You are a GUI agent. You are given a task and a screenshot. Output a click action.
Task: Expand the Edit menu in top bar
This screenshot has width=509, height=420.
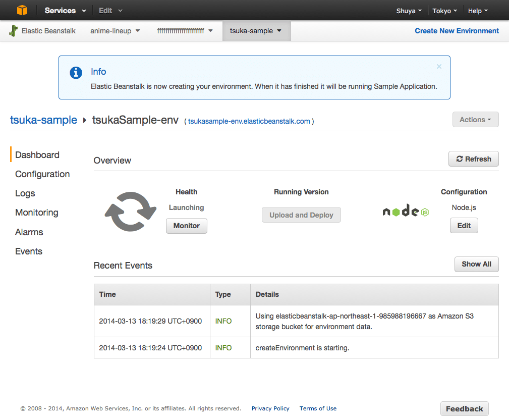[110, 11]
